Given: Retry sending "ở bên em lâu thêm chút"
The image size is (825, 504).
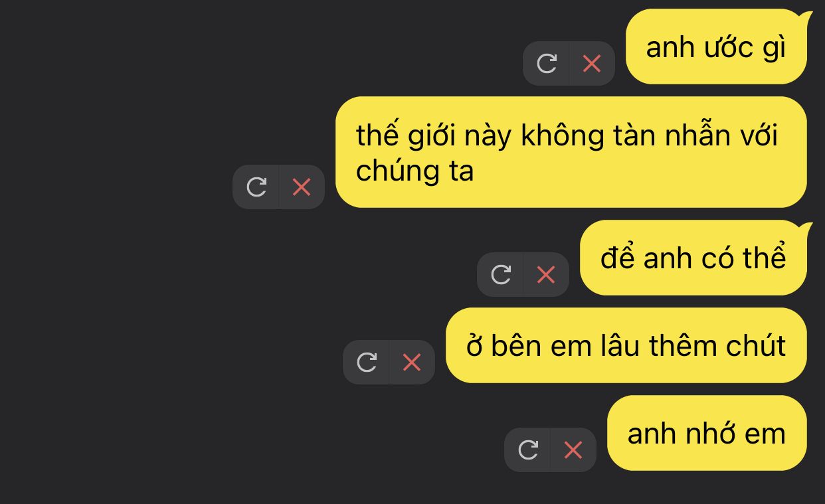Looking at the screenshot, I should pyautogui.click(x=367, y=363).
